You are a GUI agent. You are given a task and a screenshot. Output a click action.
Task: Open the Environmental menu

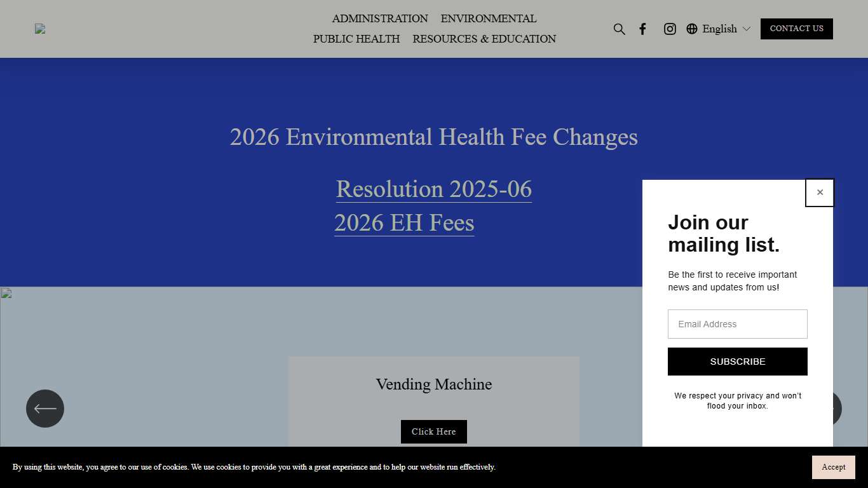(488, 18)
